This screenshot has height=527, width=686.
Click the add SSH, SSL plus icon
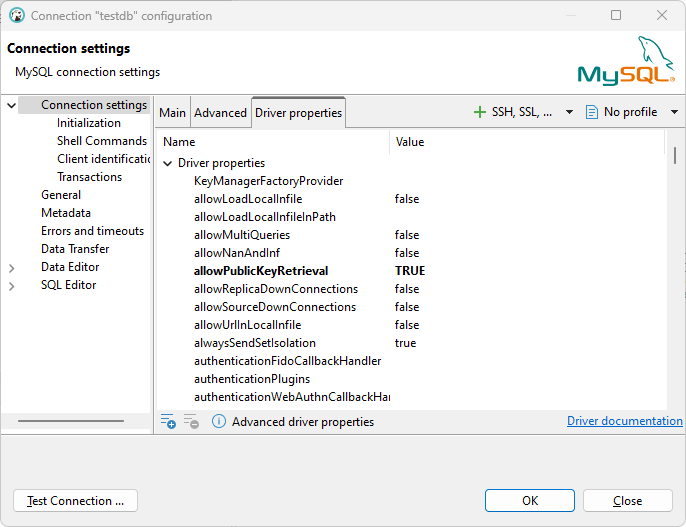pos(480,112)
